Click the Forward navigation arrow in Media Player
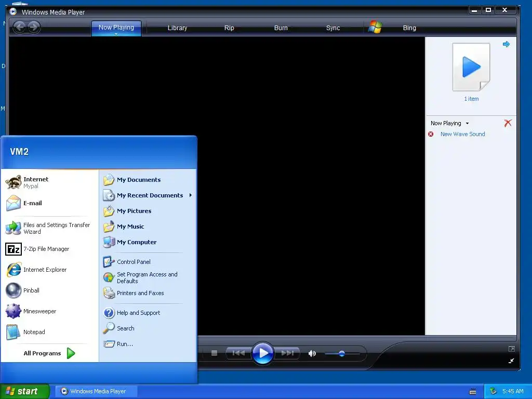Screen dimensions: 532x399 tap(33, 27)
